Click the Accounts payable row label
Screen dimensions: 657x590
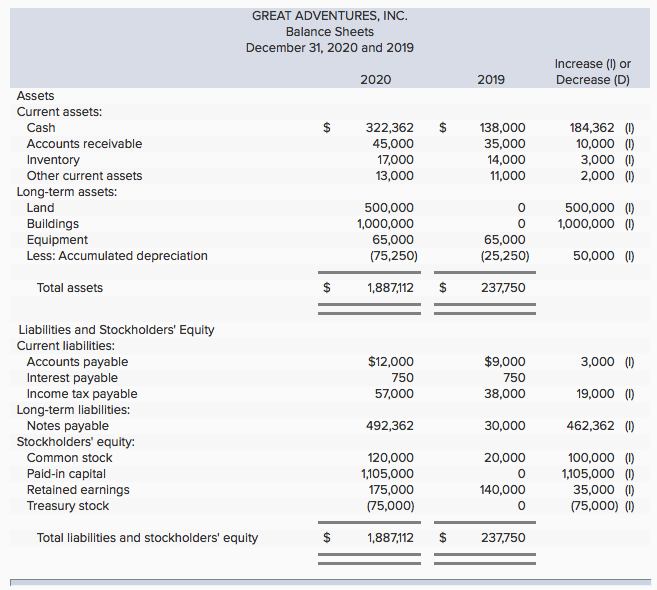tap(78, 362)
